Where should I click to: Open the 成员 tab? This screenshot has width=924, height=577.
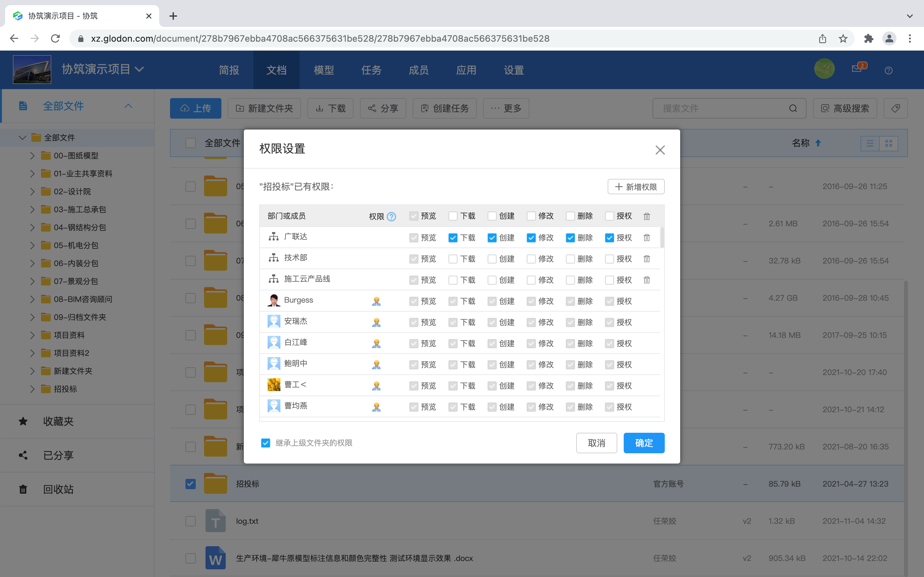(418, 70)
